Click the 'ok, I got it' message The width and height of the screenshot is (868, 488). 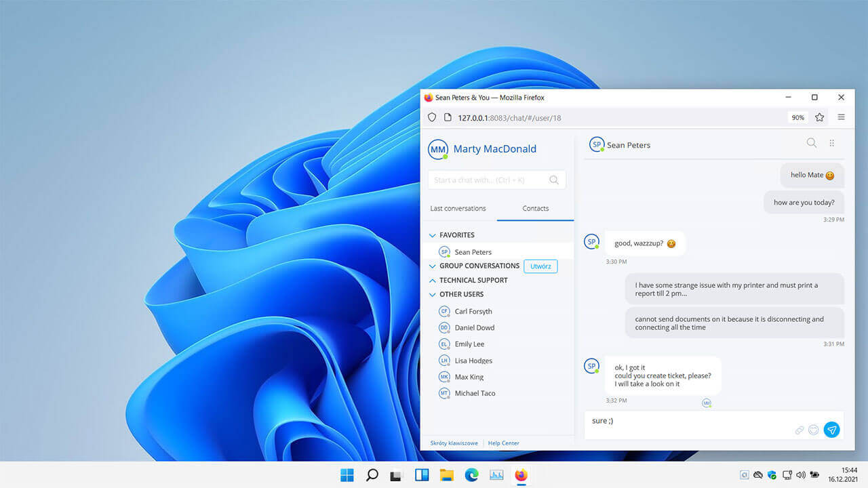(663, 375)
